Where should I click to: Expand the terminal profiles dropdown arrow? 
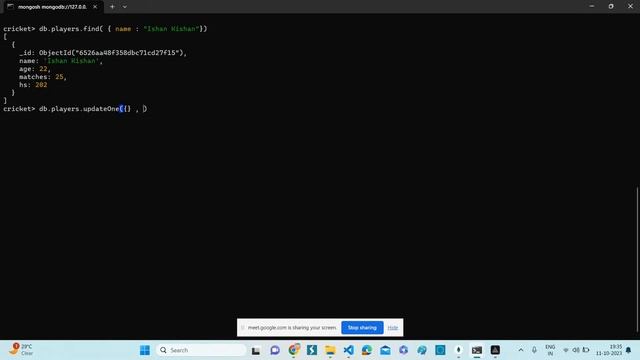click(124, 7)
